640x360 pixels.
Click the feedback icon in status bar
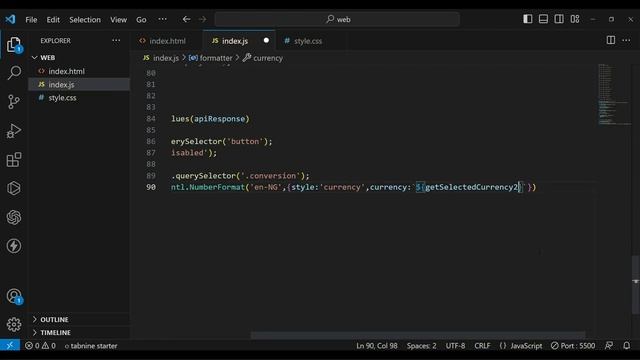[609, 346]
